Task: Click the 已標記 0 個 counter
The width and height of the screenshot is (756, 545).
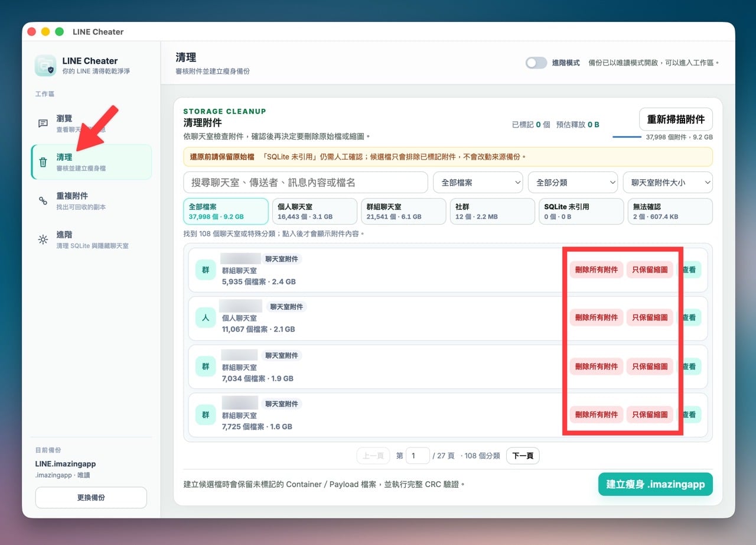Action: (x=531, y=125)
